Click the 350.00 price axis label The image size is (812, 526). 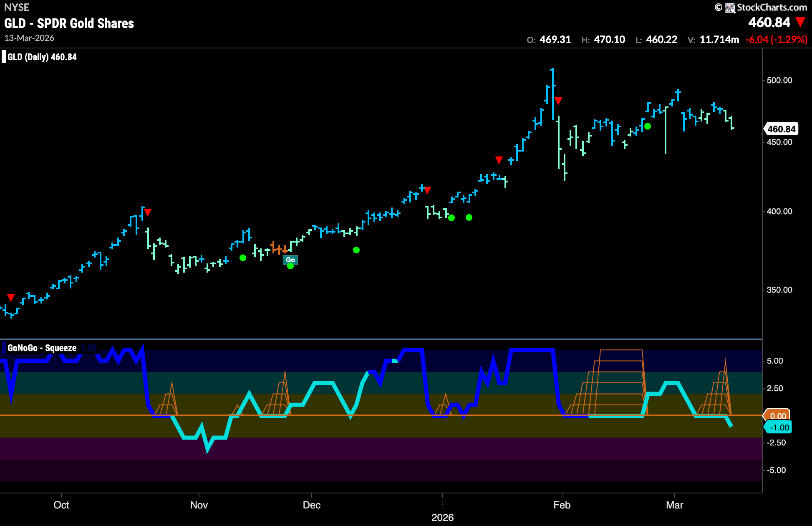779,290
